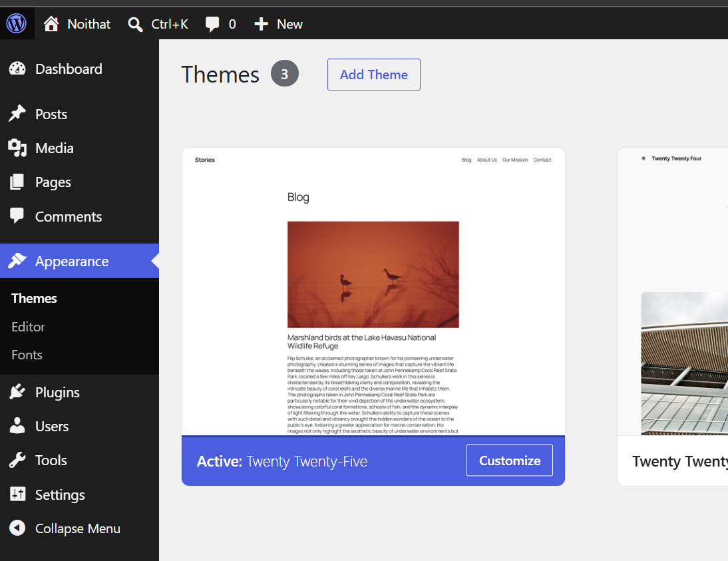728x561 pixels.
Task: Click the Media library icon
Action: pyautogui.click(x=18, y=148)
